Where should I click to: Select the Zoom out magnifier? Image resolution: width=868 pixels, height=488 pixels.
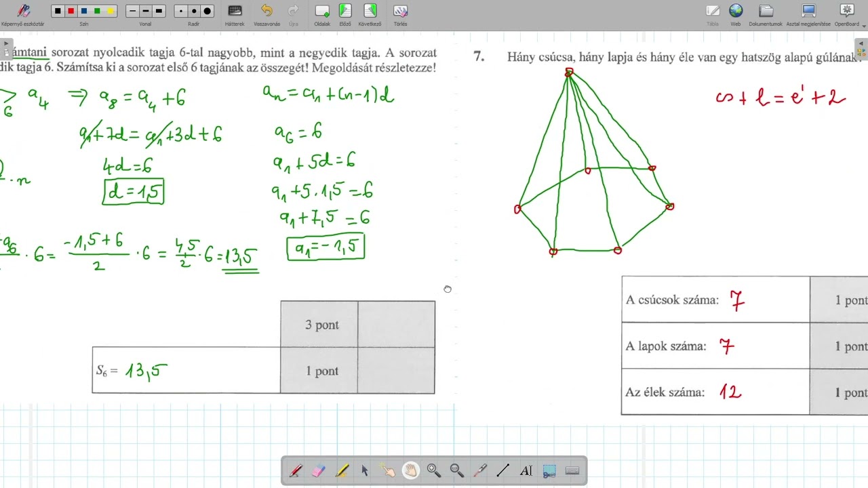(457, 470)
